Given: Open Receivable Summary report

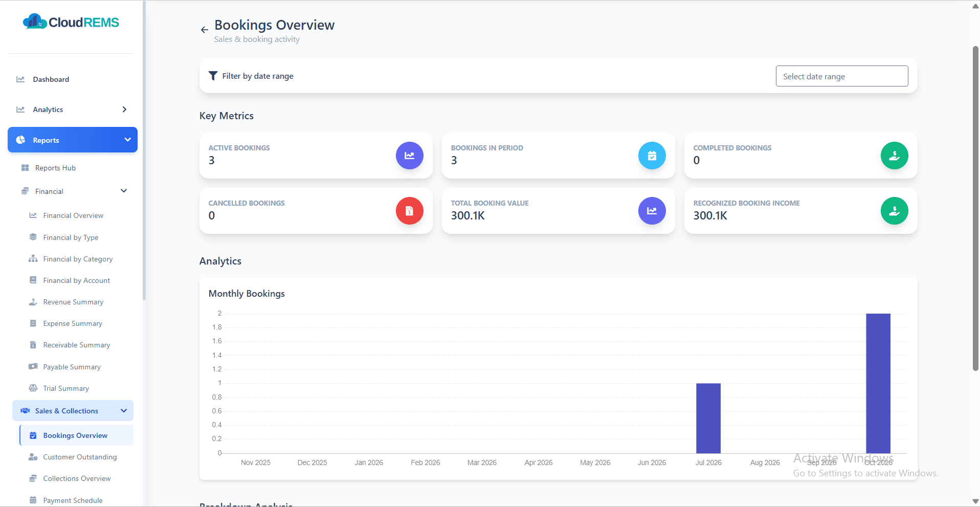Looking at the screenshot, I should [x=77, y=345].
